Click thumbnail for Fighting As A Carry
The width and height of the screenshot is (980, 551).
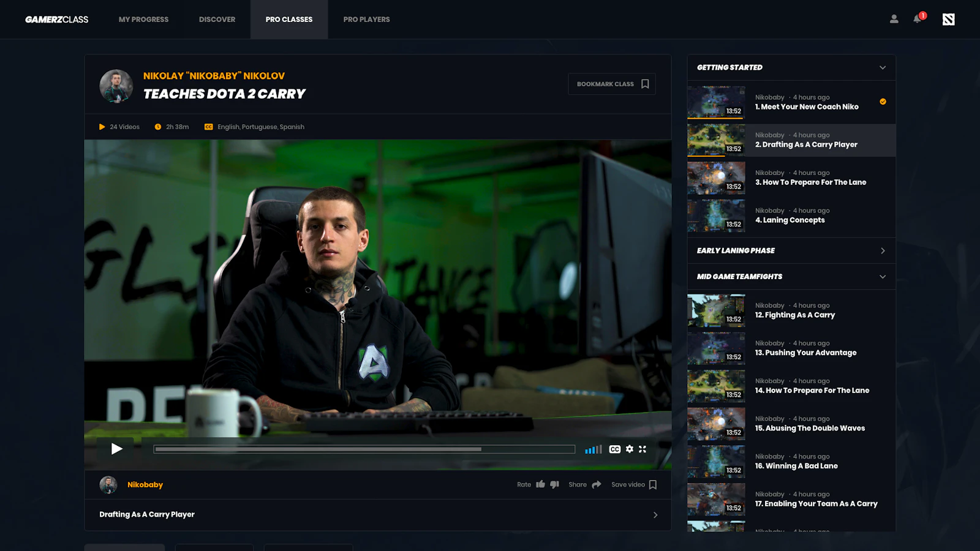(716, 310)
